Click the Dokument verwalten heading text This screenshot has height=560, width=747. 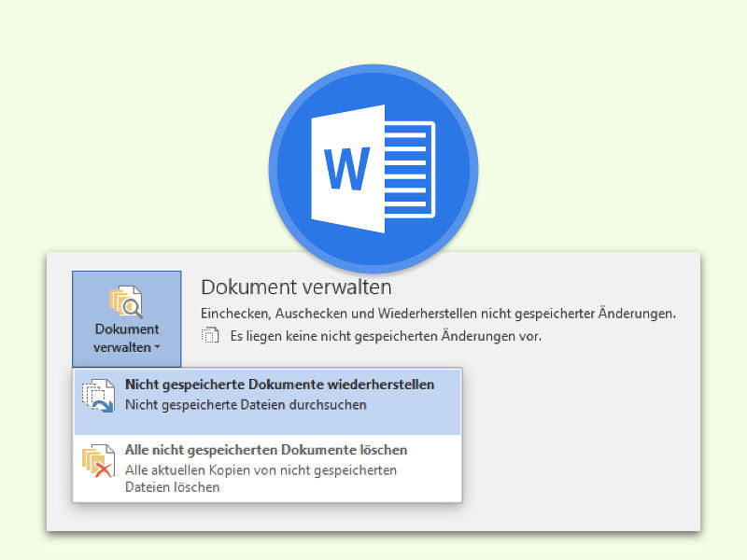point(296,287)
